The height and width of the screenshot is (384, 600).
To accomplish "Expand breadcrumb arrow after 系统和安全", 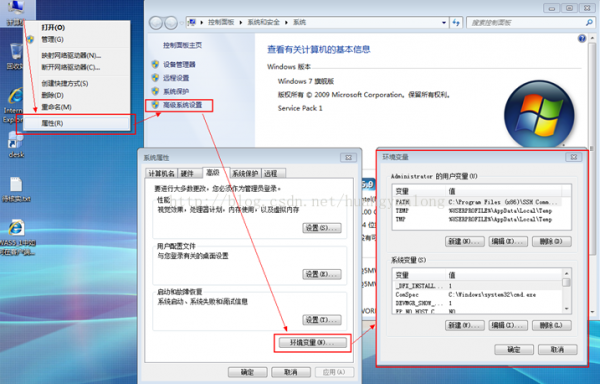I will click(286, 23).
